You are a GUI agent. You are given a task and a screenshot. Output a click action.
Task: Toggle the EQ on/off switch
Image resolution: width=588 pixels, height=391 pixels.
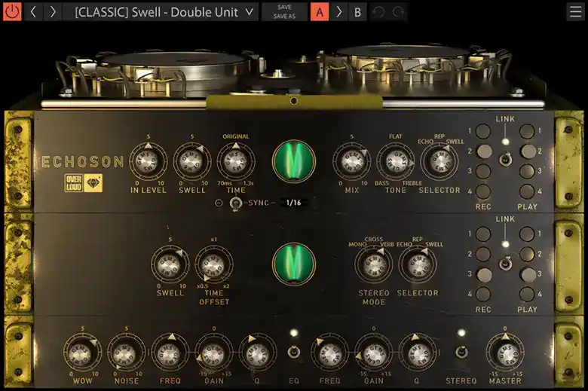pos(294,352)
